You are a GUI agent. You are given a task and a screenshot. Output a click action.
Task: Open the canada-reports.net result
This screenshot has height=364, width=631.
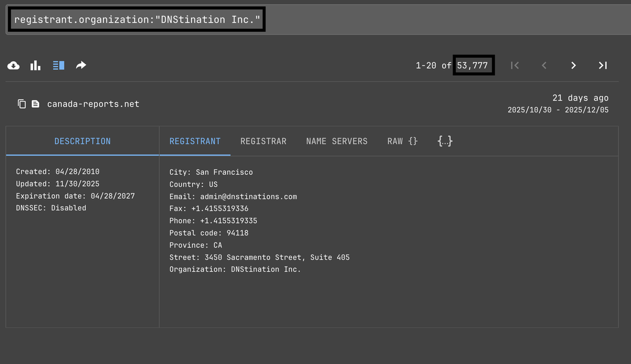coord(93,104)
